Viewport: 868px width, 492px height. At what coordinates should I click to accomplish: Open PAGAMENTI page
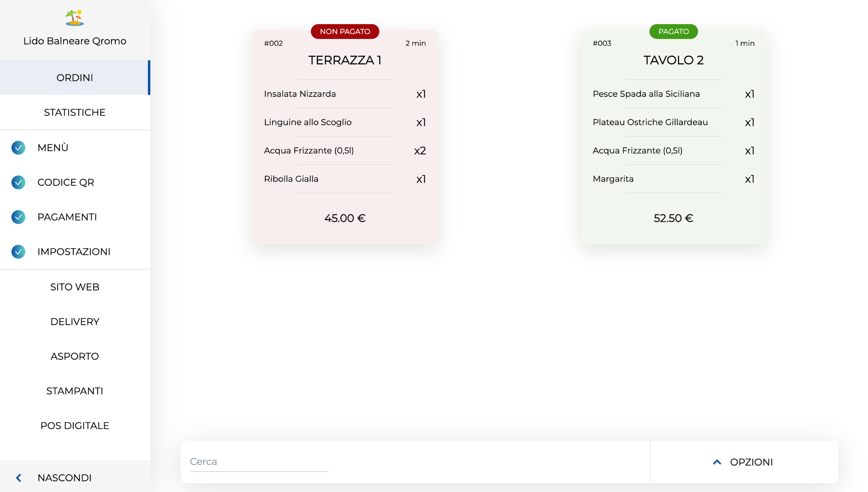click(75, 217)
